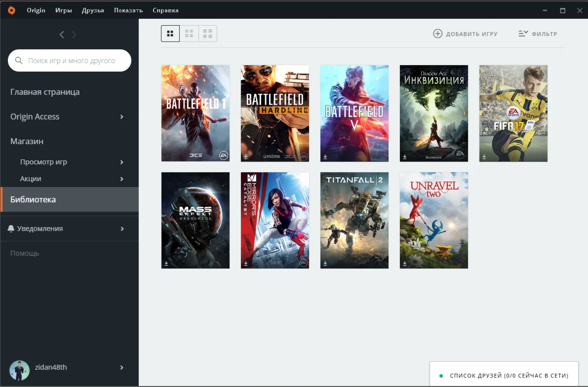Open the Unravel Two game thumbnail
Screen dimensions: 588x387
click(433, 220)
